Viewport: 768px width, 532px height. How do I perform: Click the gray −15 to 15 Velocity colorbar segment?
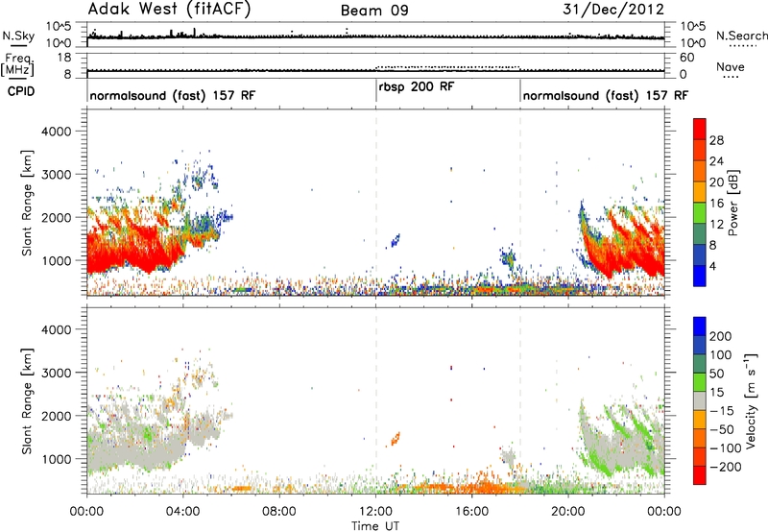pyautogui.click(x=700, y=400)
